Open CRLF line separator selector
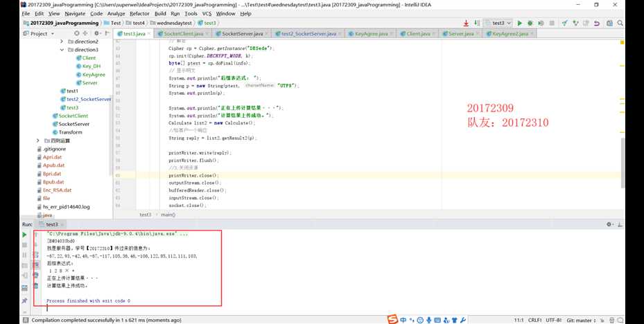Viewport: 644px width, 324px height. (x=536, y=320)
